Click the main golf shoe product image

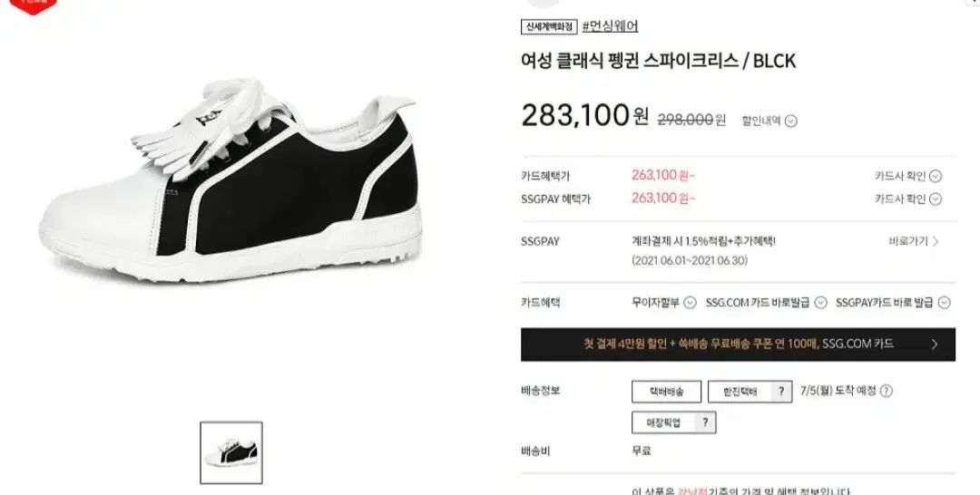tap(231, 181)
